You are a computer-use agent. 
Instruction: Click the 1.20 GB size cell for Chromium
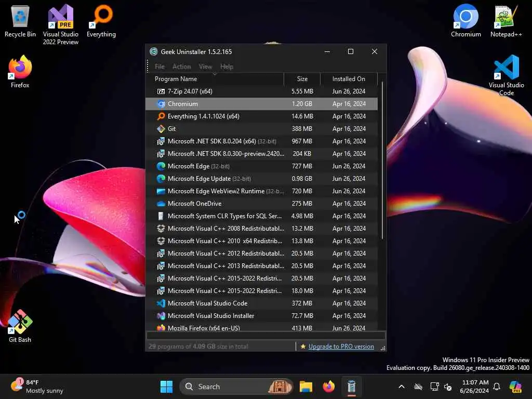[x=302, y=104]
